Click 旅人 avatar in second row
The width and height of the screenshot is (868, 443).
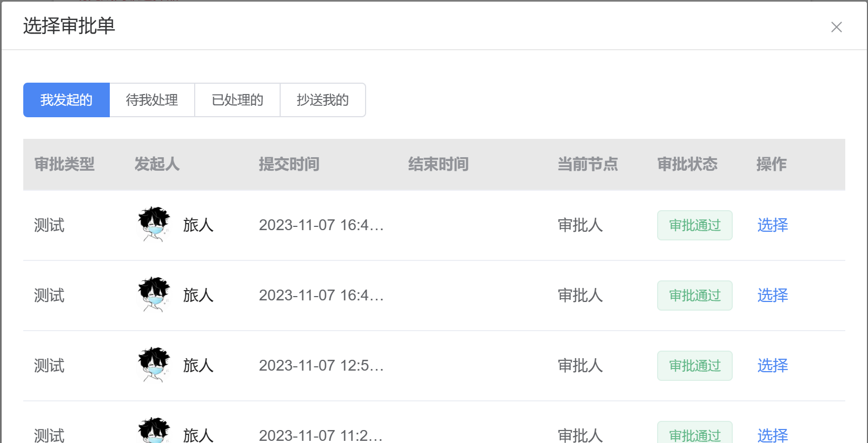(x=154, y=294)
